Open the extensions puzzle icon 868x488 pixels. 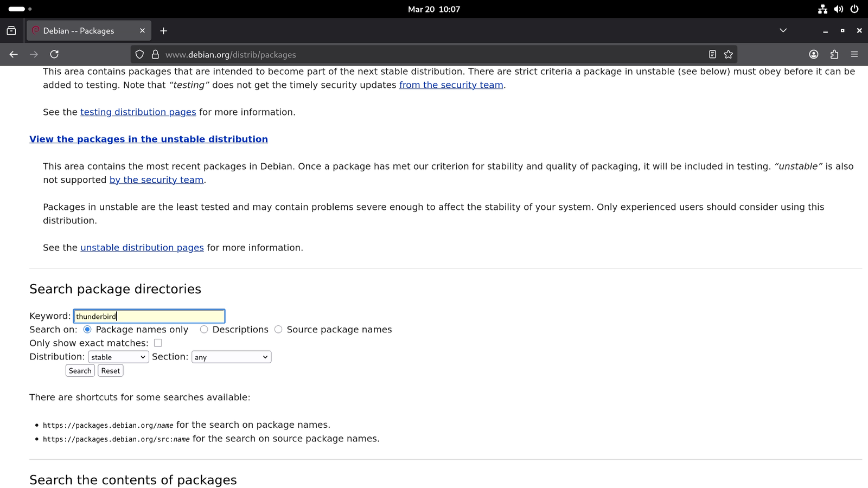[834, 54]
